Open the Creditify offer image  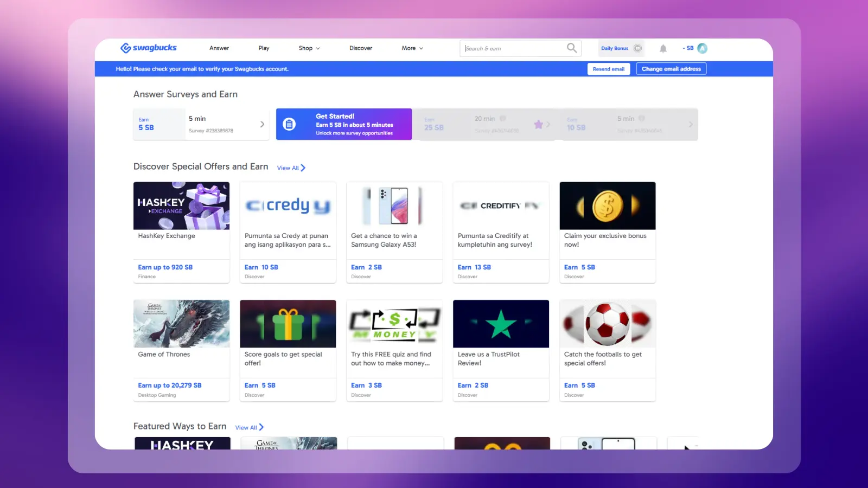coord(501,206)
